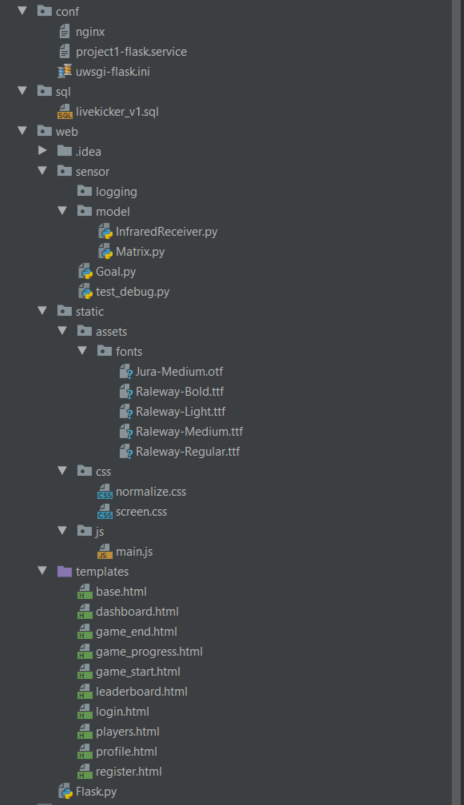
Task: Select the css folder label
Action: pyautogui.click(x=103, y=472)
